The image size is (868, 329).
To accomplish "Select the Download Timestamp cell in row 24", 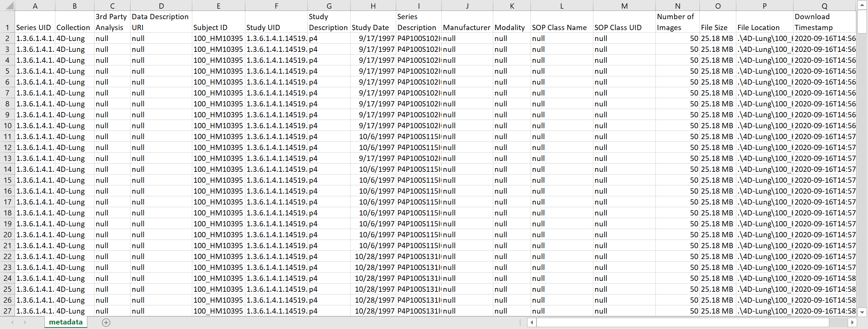I will (824, 278).
